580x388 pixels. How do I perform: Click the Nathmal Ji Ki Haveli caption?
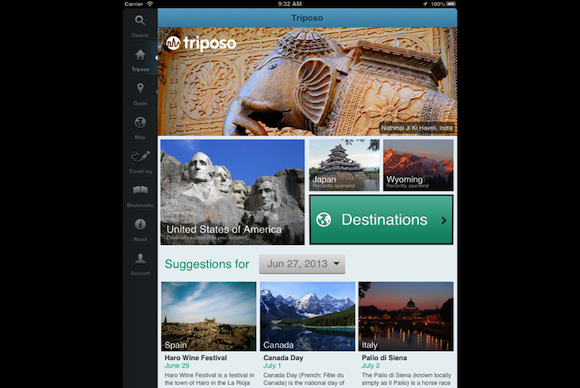point(417,128)
